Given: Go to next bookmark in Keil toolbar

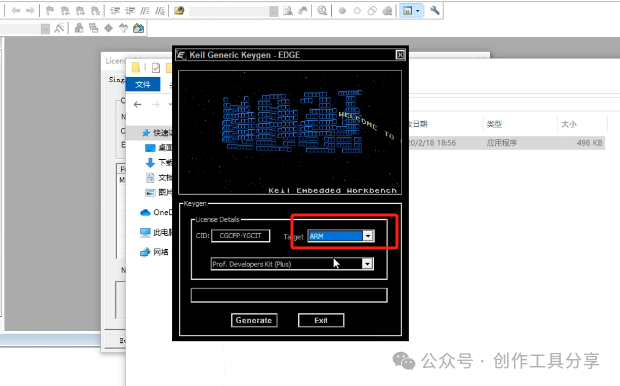Looking at the screenshot, I should [80, 11].
